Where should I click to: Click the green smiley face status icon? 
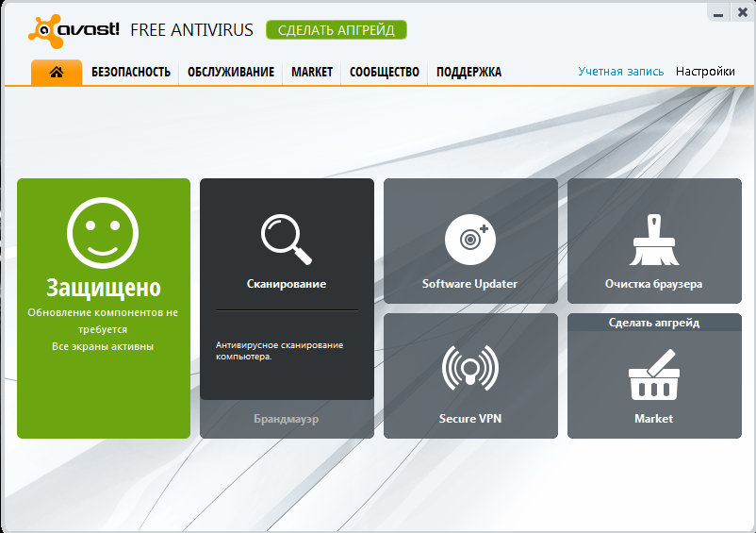[x=103, y=232]
